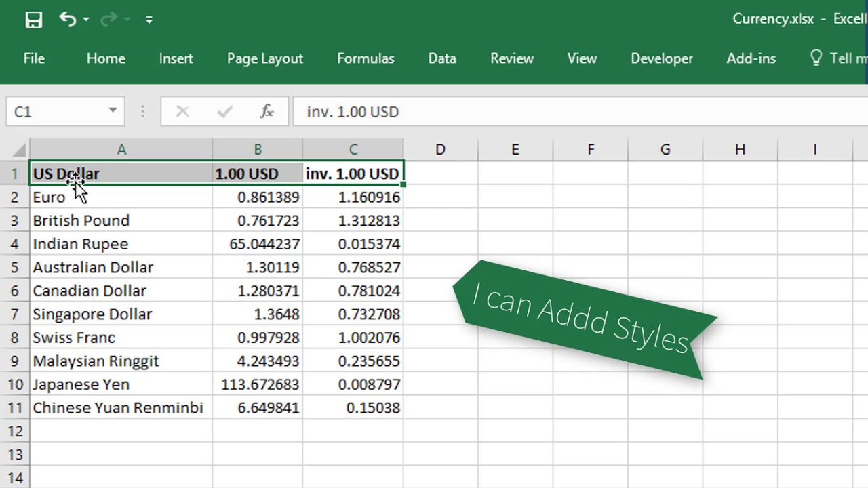Expand the Name Box dropdown arrow
Viewport: 868px width, 488px height.
click(x=113, y=111)
